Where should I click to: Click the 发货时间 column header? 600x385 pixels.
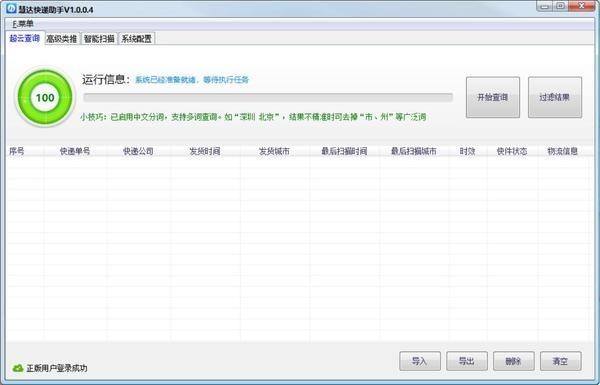click(205, 151)
